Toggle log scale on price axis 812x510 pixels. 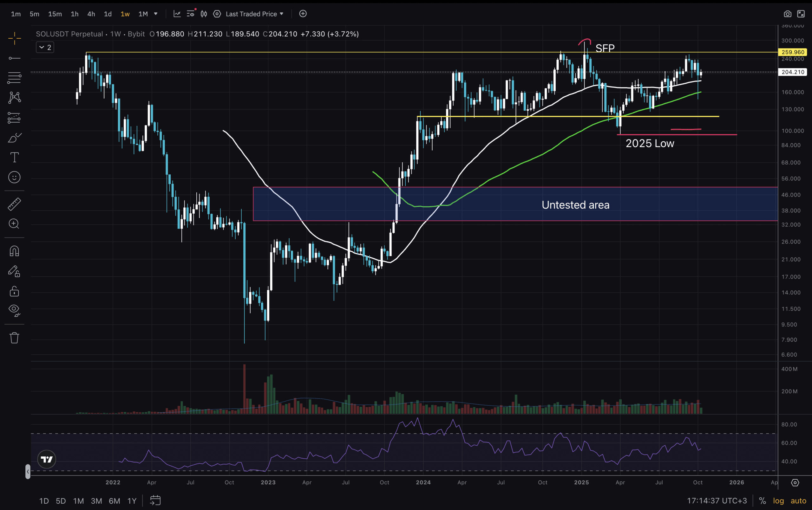(x=778, y=500)
